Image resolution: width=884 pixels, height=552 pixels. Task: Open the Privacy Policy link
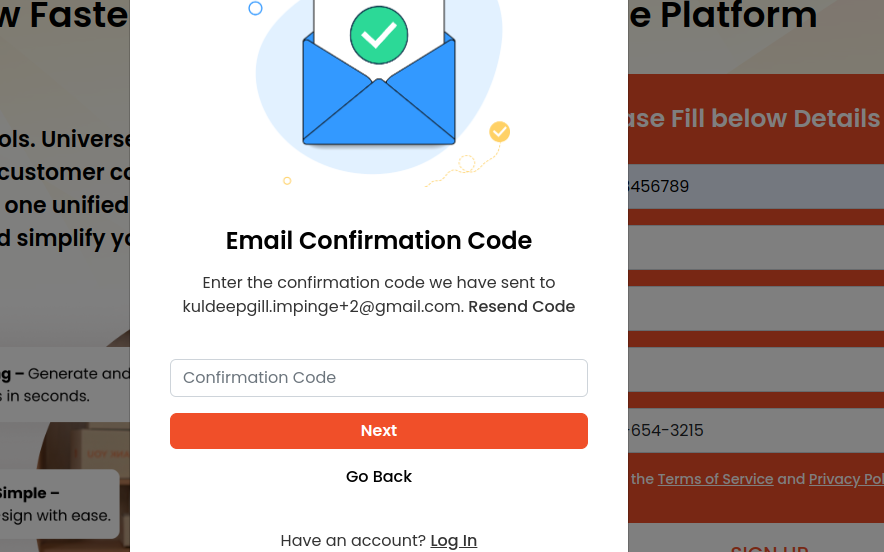point(846,479)
